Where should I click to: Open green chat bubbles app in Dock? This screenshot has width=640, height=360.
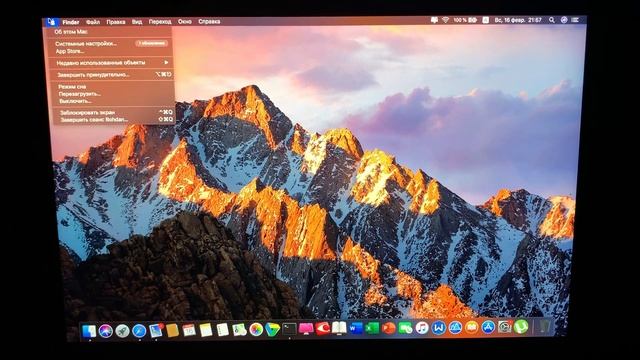click(x=405, y=328)
